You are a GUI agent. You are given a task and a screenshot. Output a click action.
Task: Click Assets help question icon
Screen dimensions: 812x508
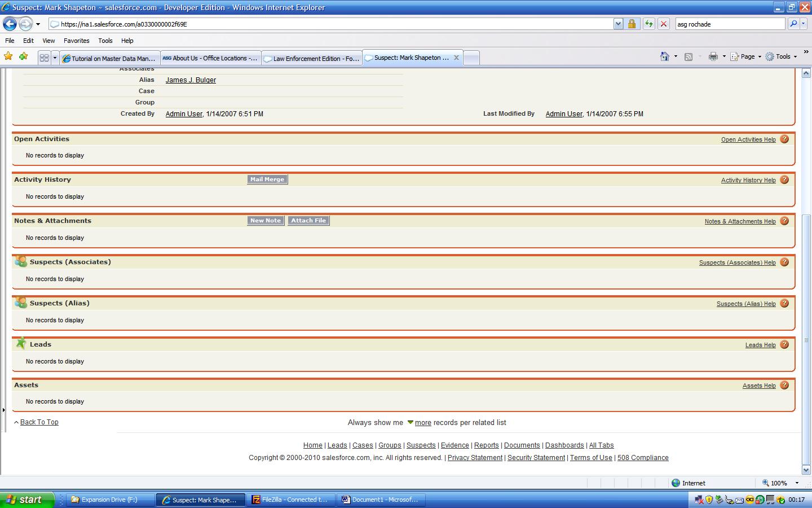[784, 385]
